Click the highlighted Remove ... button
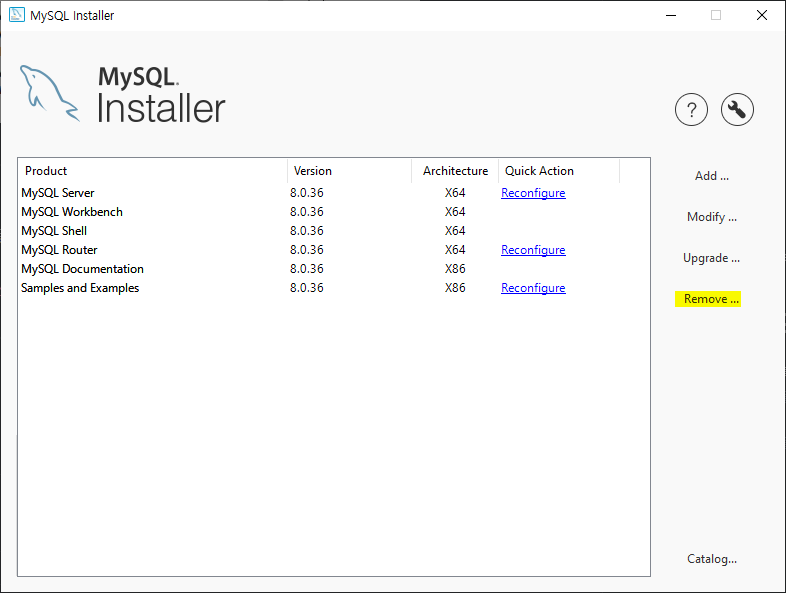 [x=708, y=299]
